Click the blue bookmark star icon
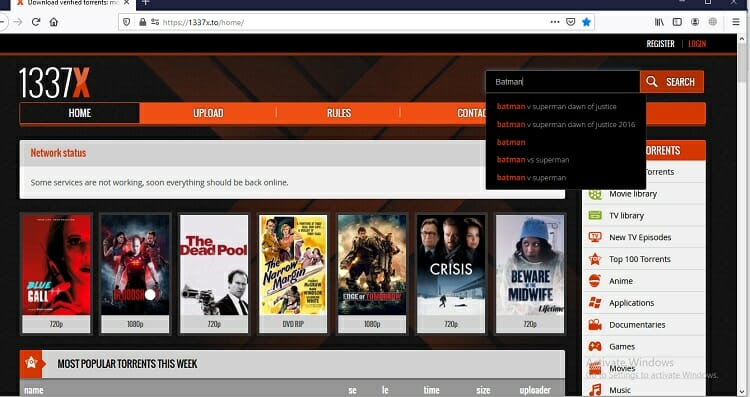The height and width of the screenshot is (397, 750). click(586, 22)
